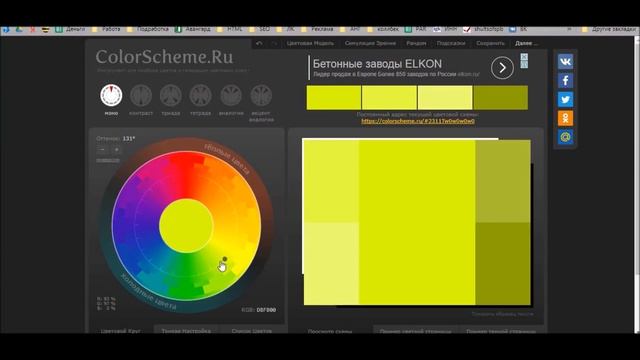Click large central yellow-green preview block

[417, 222]
